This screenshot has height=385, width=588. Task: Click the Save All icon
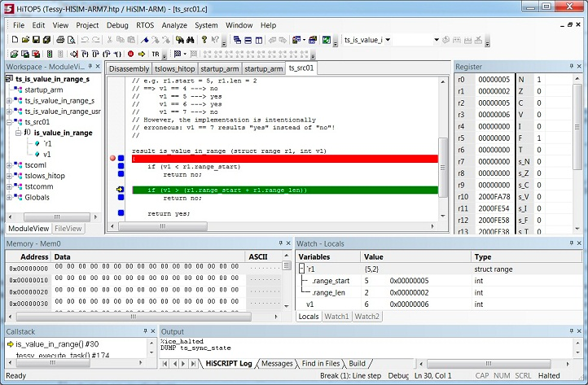click(x=46, y=40)
